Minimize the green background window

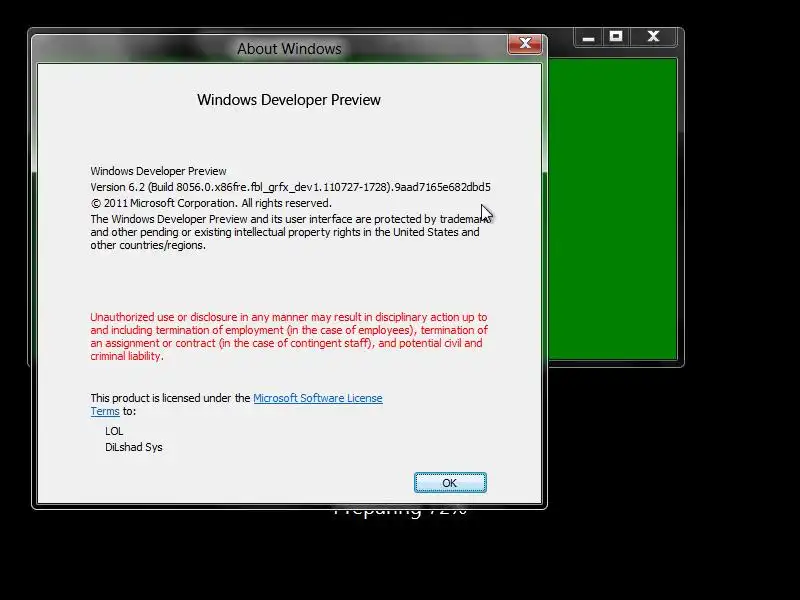tap(588, 37)
